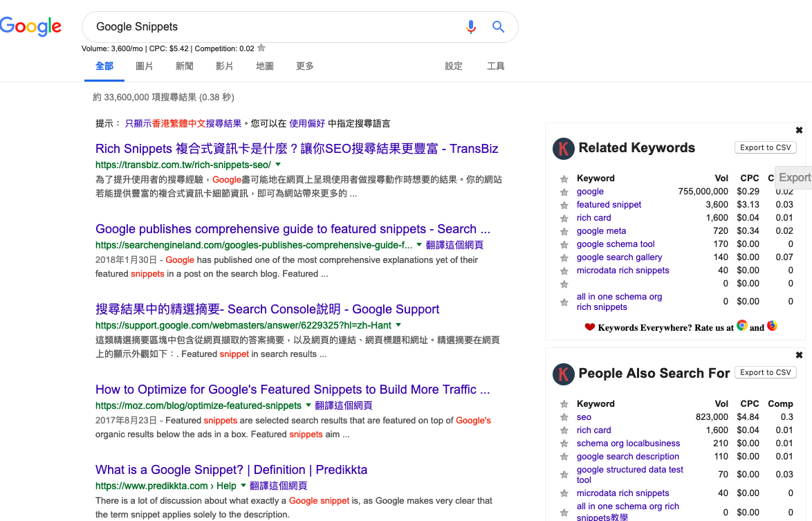Viewport: 812px width, 521px height.
Task: Star the 'featured snippet' keyword
Action: [x=564, y=205]
